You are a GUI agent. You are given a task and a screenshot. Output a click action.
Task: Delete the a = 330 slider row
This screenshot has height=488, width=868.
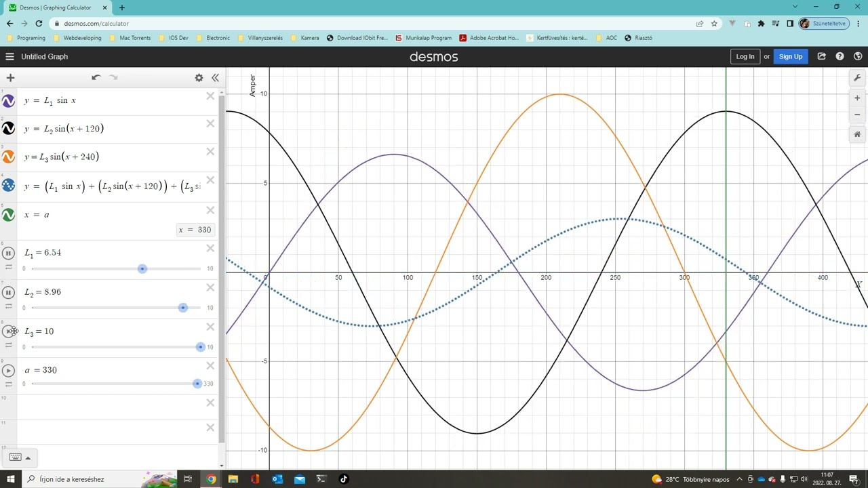click(x=210, y=366)
